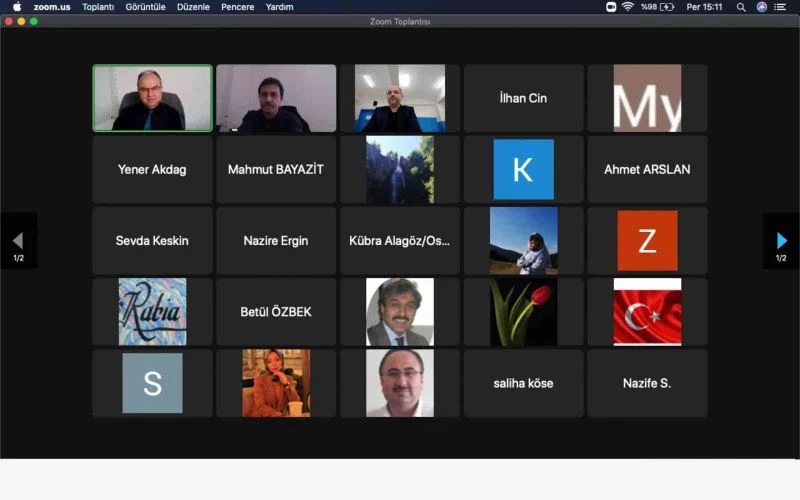Select the Turkish flag participant tile
The width and height of the screenshot is (800, 500).
647,312
